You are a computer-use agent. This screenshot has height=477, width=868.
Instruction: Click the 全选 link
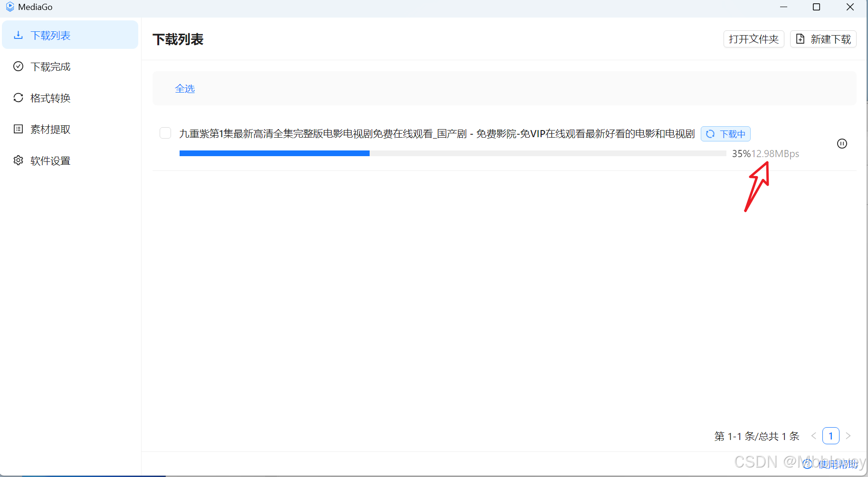pos(185,89)
